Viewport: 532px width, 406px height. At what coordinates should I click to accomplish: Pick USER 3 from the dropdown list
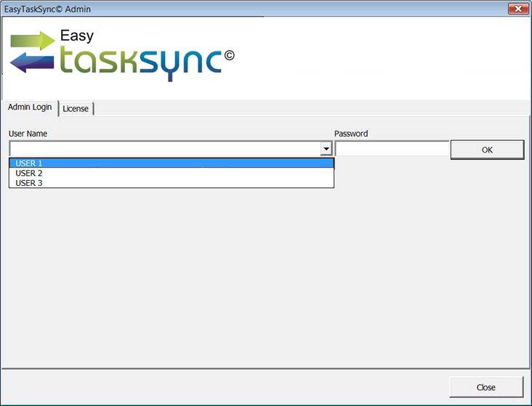click(x=172, y=183)
